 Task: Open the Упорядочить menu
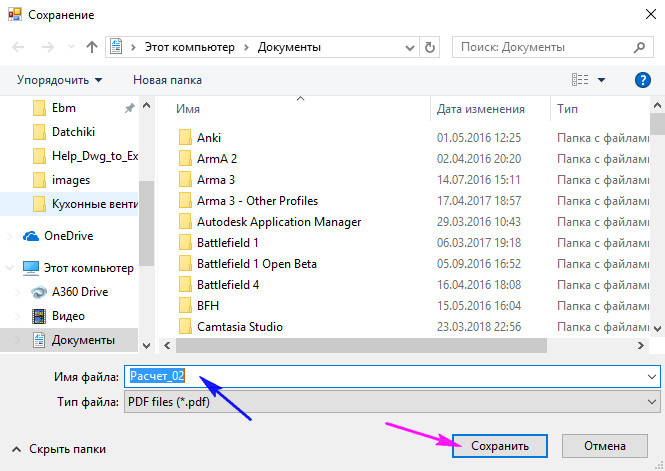[x=59, y=80]
